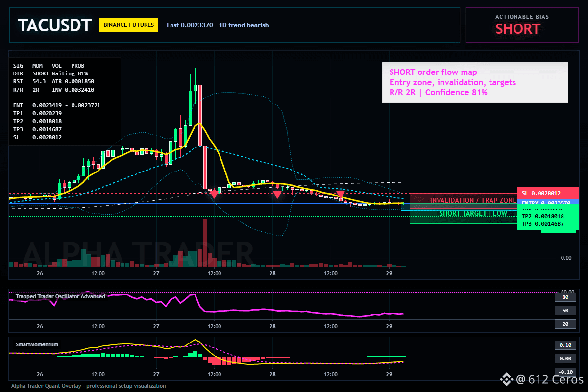The height and width of the screenshot is (392, 588).
Task: Click the '1D trend bearish' header label
Action: pyautogui.click(x=244, y=25)
